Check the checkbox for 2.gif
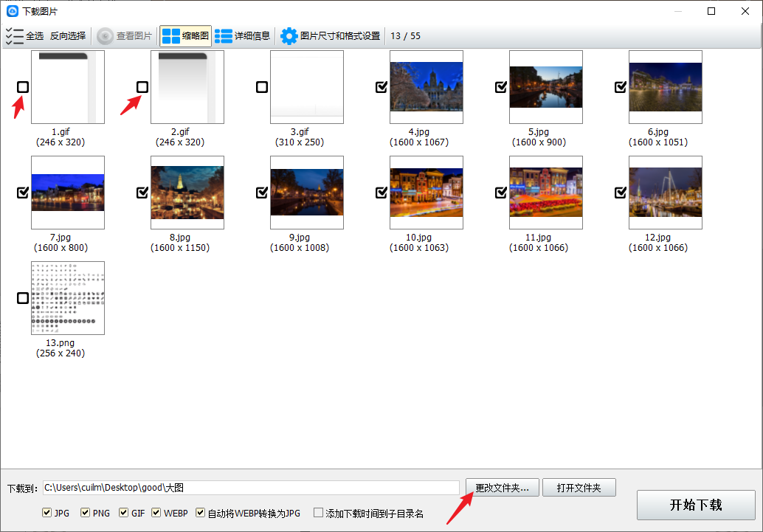This screenshot has width=763, height=532. tap(142, 87)
